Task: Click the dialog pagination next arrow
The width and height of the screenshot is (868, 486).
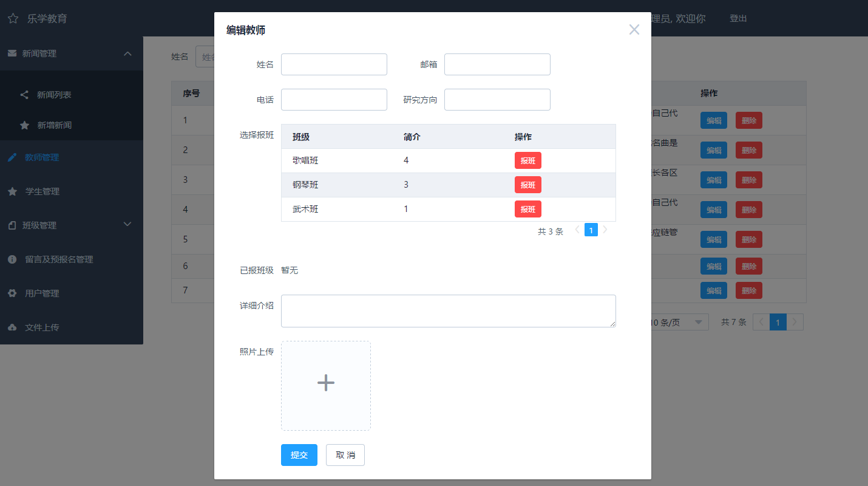Action: tap(605, 230)
